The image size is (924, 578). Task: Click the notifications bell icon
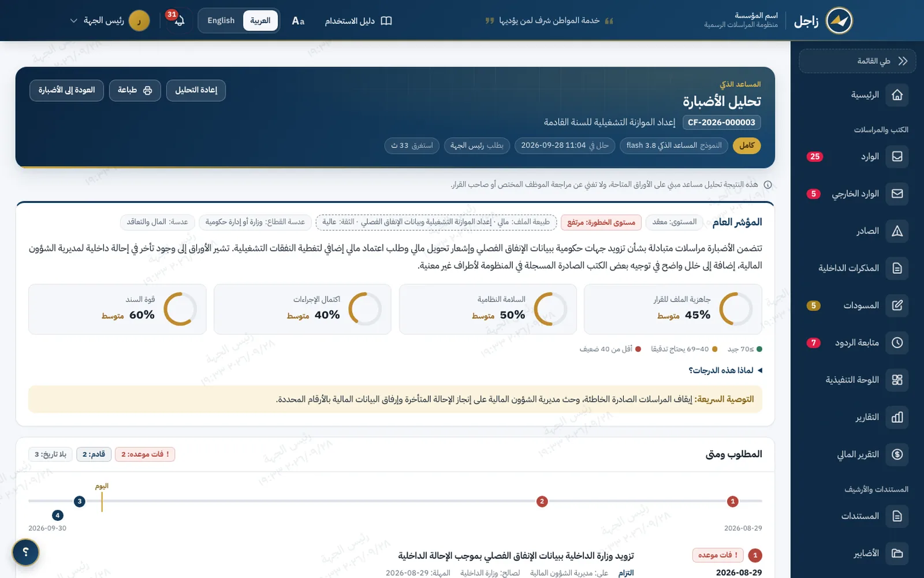pos(179,21)
